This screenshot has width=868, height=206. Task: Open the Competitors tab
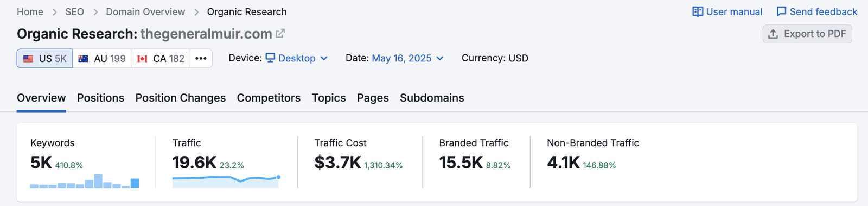(269, 98)
